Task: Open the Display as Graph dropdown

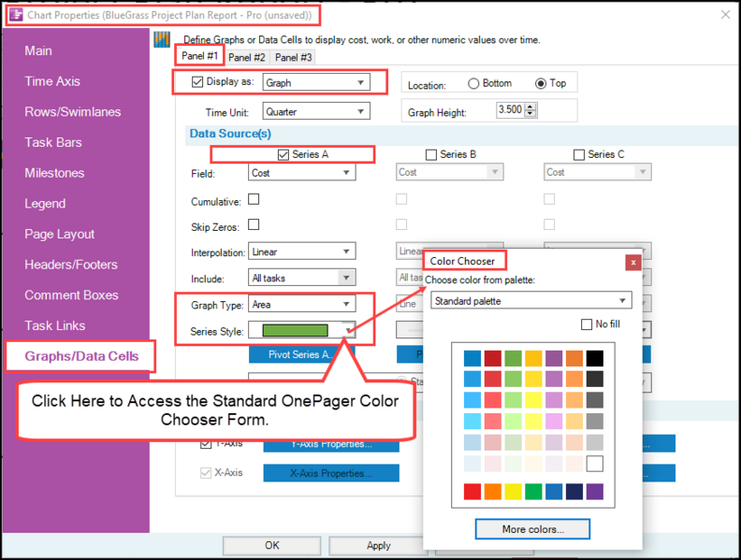Action: click(x=316, y=82)
